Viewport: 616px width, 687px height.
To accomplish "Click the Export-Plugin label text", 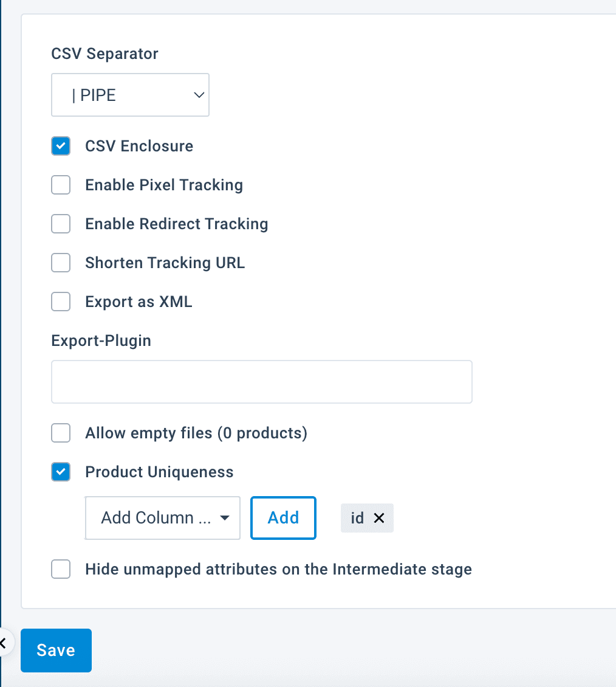I will [x=101, y=340].
